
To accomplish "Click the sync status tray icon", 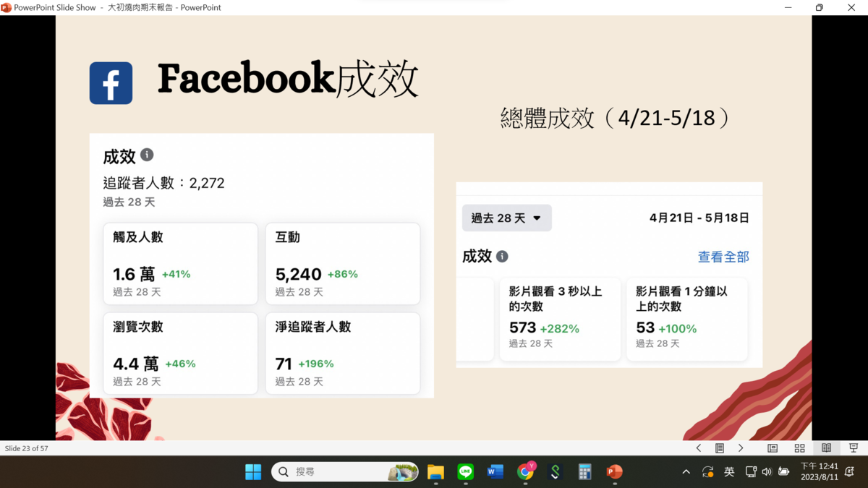I will coord(708,472).
